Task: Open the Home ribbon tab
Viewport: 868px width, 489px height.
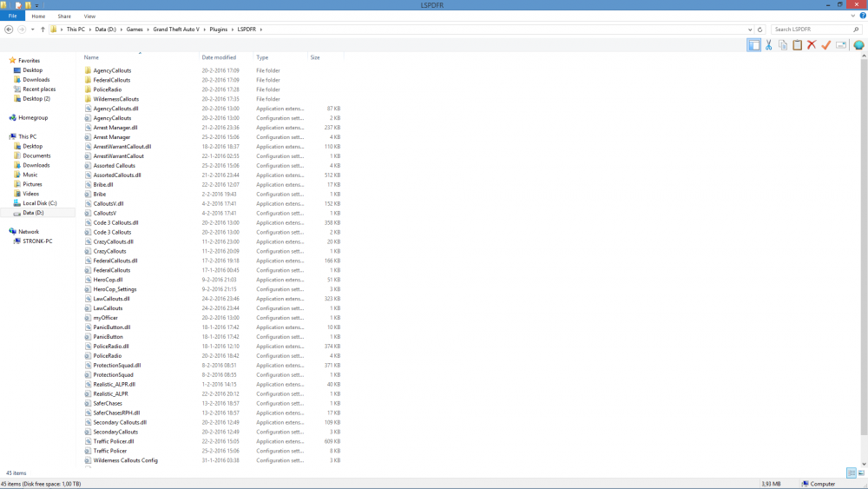Action: click(x=38, y=16)
